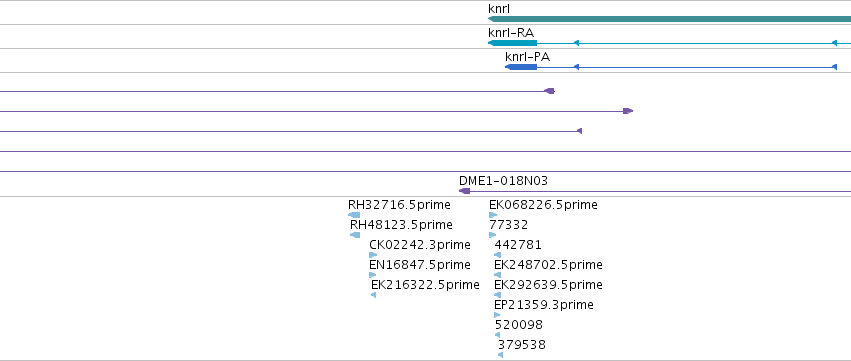Select the RH48123.5prime EST arrow glyph
This screenshot has width=851, height=361.
coord(355,235)
